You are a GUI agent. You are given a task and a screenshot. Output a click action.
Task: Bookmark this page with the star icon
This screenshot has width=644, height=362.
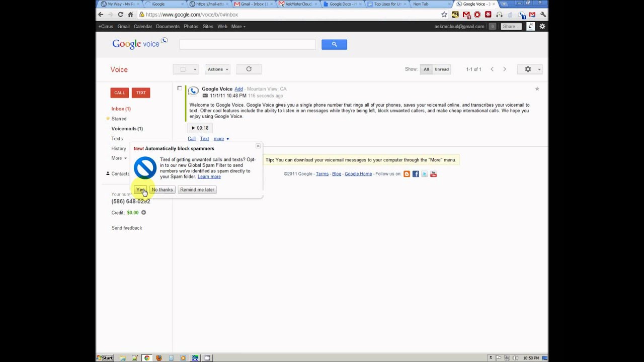[x=444, y=15]
